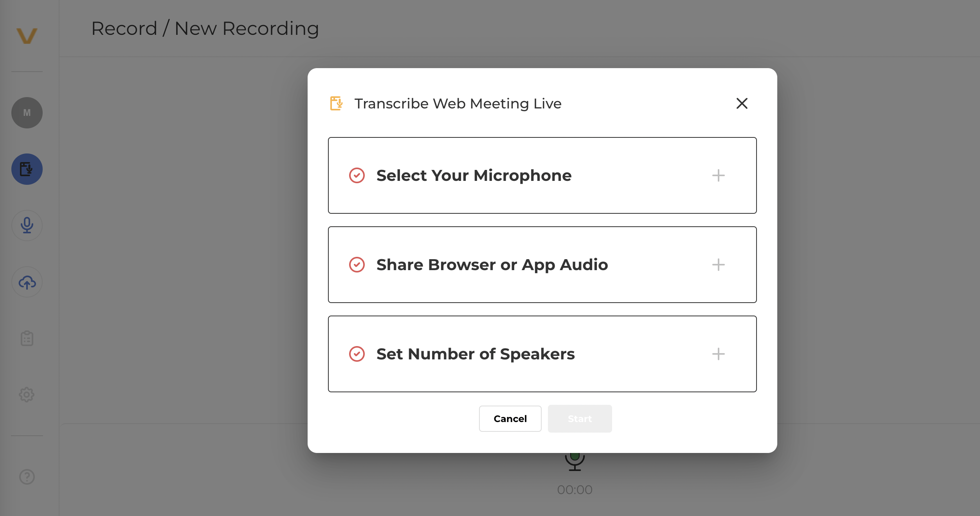This screenshot has width=980, height=516.
Task: Open the cloud upload sidebar icon
Action: (x=27, y=282)
